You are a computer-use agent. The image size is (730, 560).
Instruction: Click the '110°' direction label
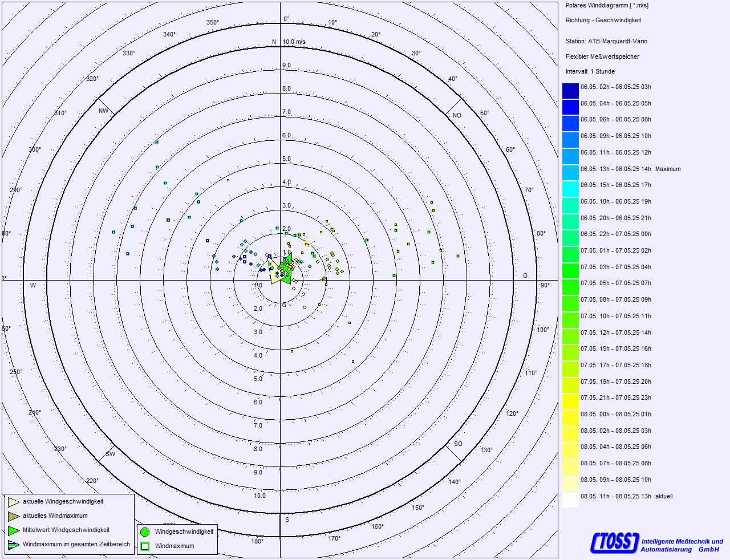coord(531,374)
